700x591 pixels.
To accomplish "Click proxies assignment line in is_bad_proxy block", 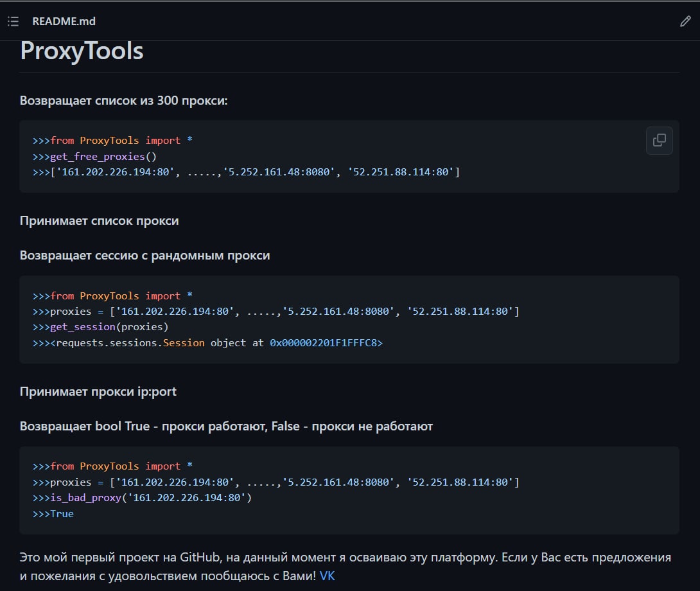I will [x=276, y=482].
